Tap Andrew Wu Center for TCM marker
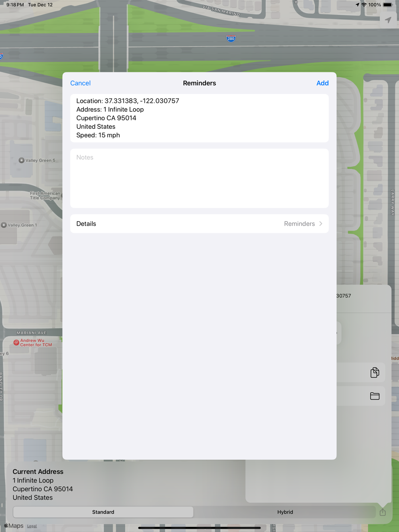Viewport: 399px width, 532px height. [16, 343]
